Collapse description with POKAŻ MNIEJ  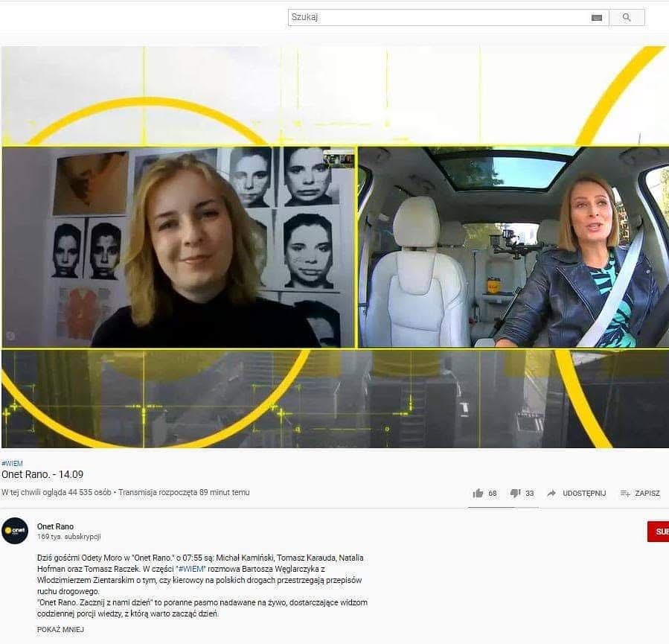(60, 630)
